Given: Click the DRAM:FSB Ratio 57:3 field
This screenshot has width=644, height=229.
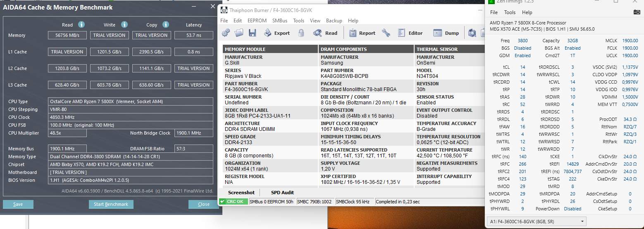Looking at the screenshot, I should pyautogui.click(x=194, y=149).
